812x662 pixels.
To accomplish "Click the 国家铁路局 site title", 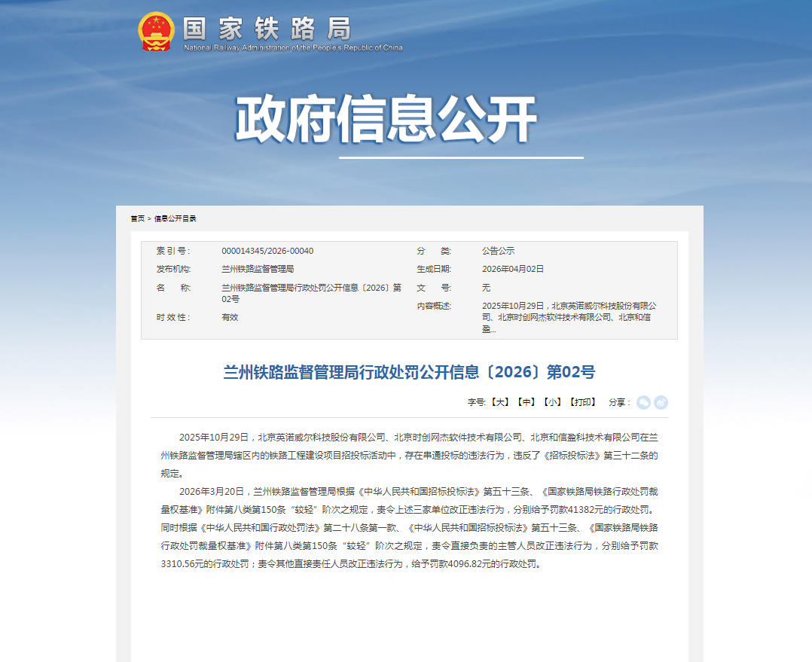I will (267, 29).
